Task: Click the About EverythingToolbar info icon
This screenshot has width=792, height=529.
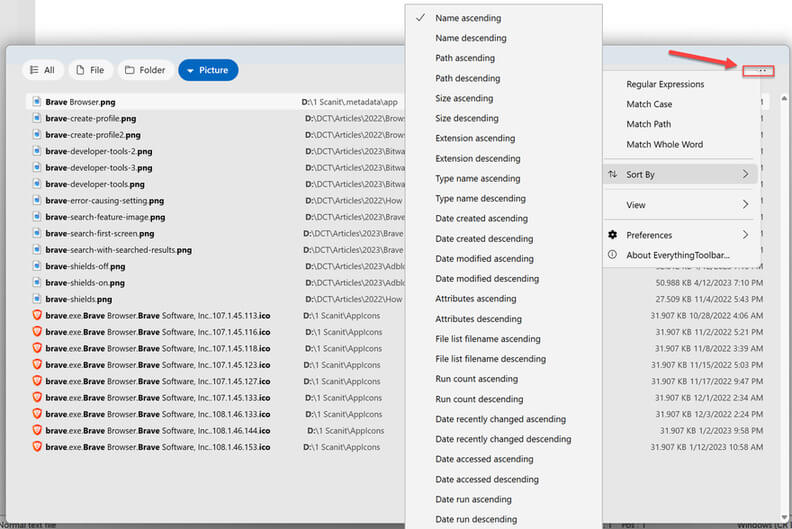Action: point(613,255)
